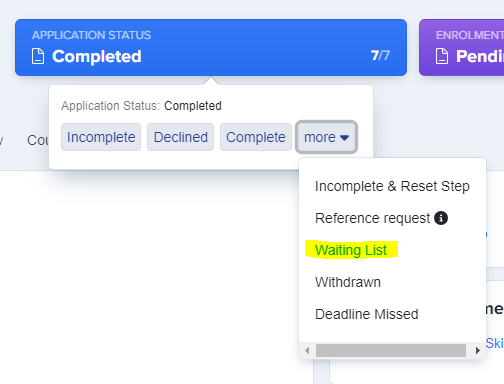Click the Enrolment card document icon
The width and height of the screenshot is (504, 384).
[x=442, y=56]
